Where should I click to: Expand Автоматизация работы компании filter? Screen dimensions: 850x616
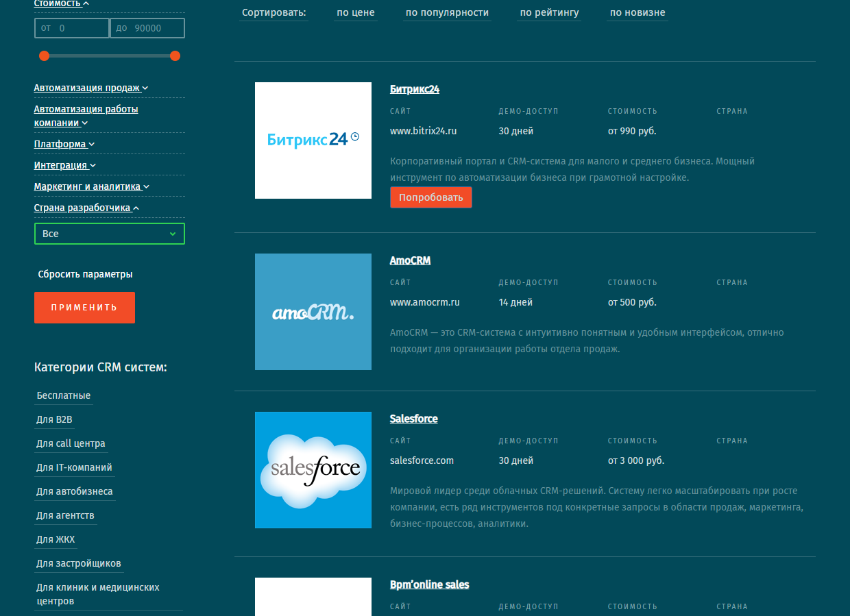coord(86,116)
